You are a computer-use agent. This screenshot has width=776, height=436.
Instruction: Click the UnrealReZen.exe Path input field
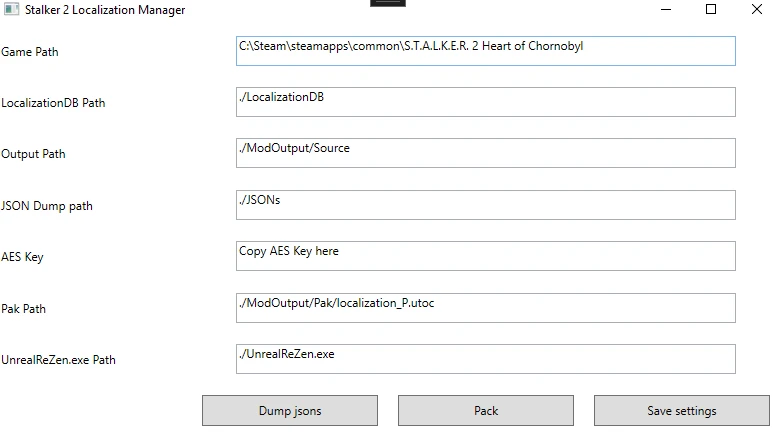point(485,359)
